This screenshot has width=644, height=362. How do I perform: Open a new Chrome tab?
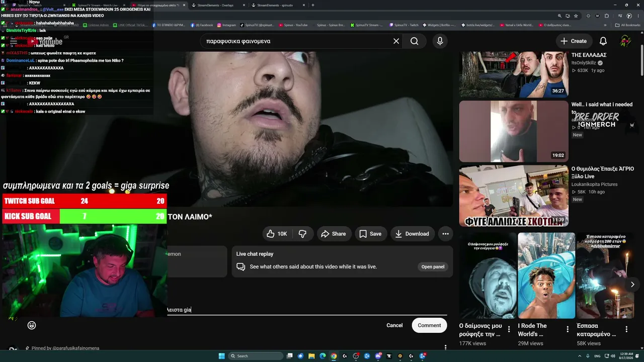coord(313,5)
